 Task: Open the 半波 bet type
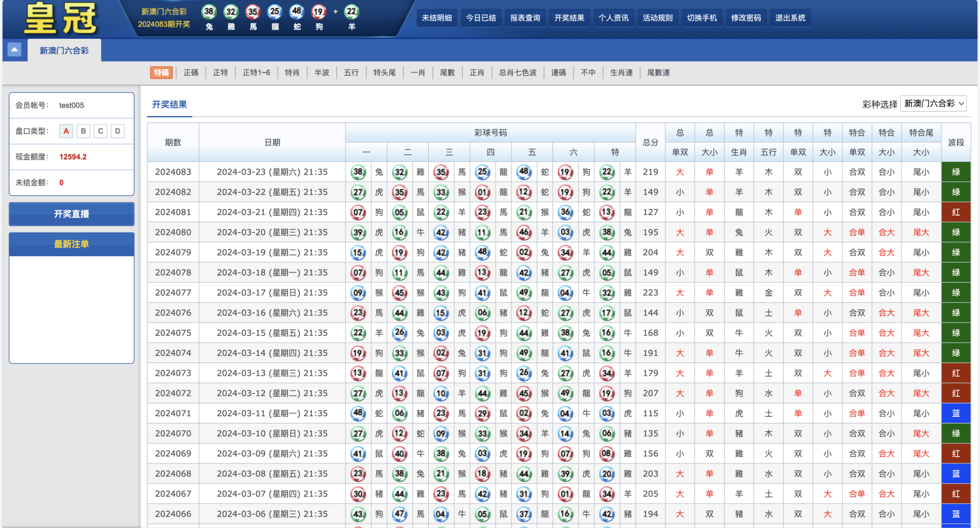click(322, 72)
